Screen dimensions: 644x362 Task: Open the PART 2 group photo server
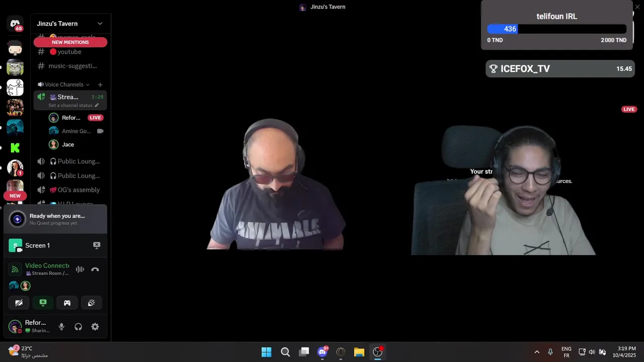point(15,108)
